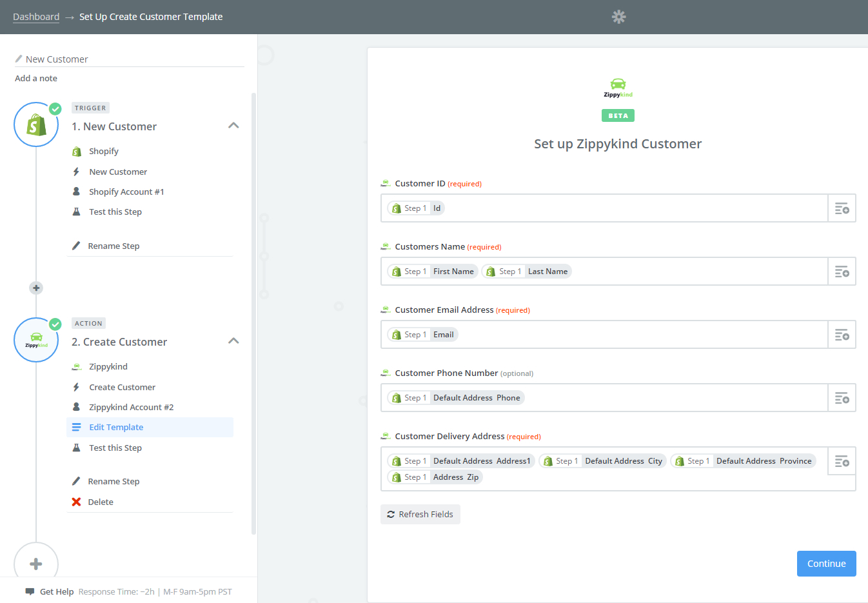Select Edit Template in action step
The height and width of the screenshot is (603, 868).
[150, 427]
